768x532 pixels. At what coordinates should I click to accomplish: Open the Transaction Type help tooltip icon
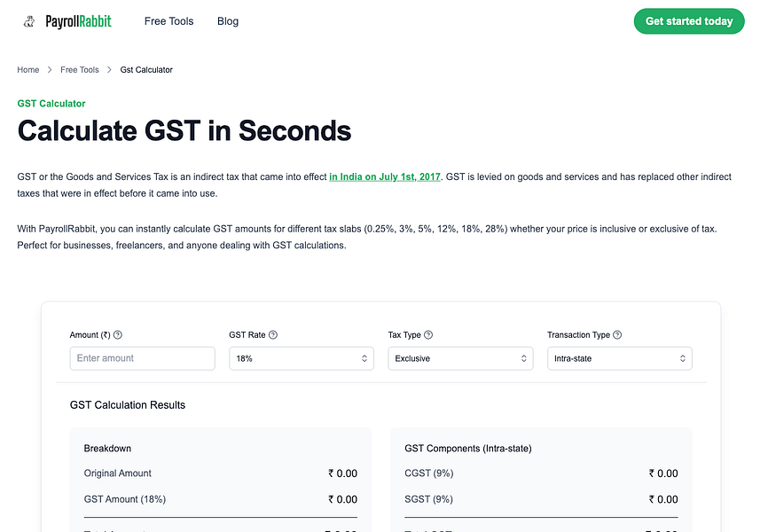(x=619, y=335)
